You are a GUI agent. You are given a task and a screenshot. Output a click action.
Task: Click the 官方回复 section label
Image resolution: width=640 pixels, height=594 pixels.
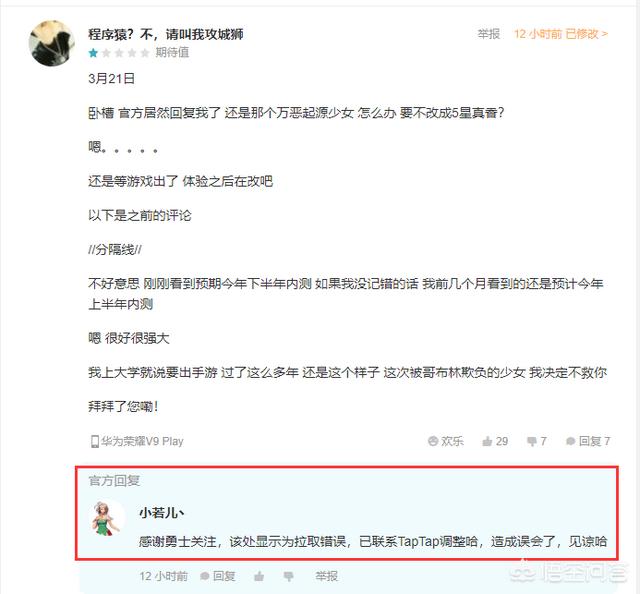[x=114, y=481]
